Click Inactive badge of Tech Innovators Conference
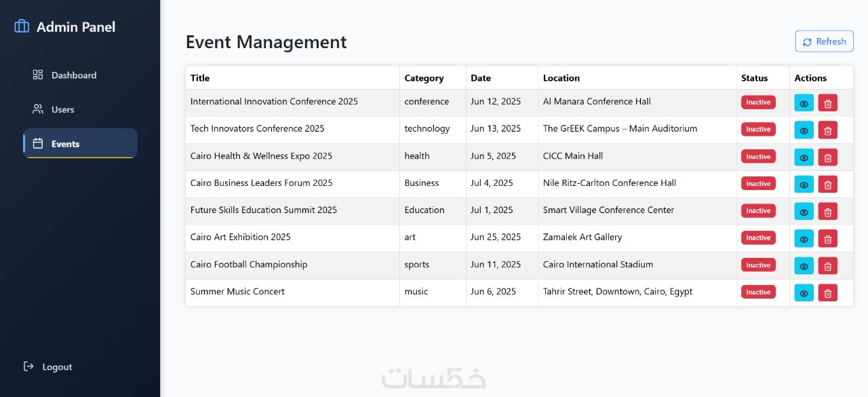The image size is (868, 397). [758, 129]
